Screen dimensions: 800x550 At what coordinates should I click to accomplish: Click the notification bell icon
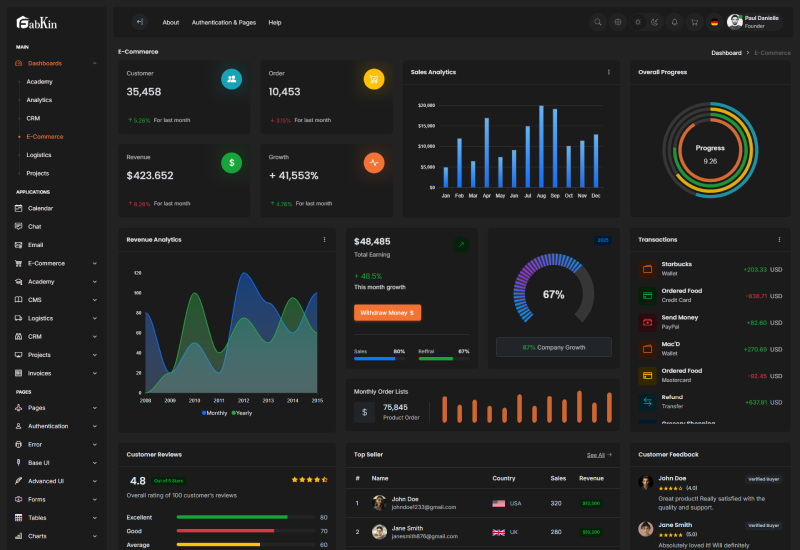[x=674, y=22]
